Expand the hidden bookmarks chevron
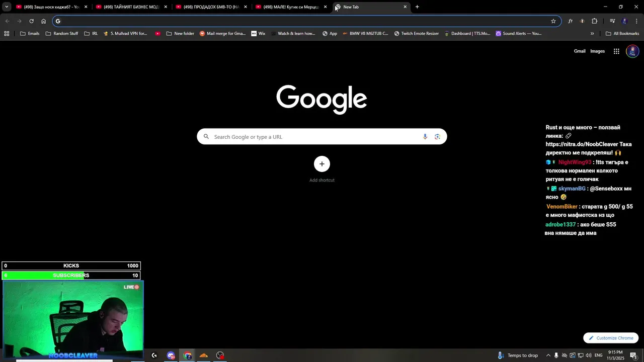 [x=592, y=34]
